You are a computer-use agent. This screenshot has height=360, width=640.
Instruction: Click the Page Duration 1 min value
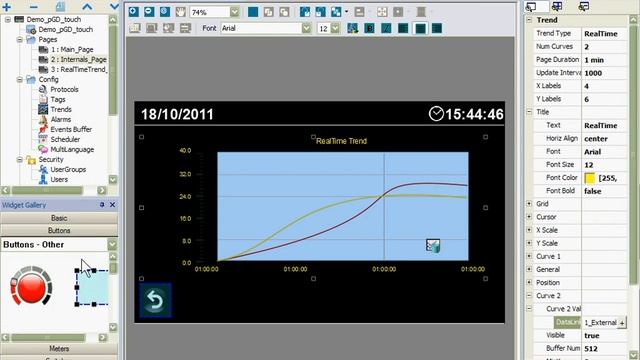(604, 60)
